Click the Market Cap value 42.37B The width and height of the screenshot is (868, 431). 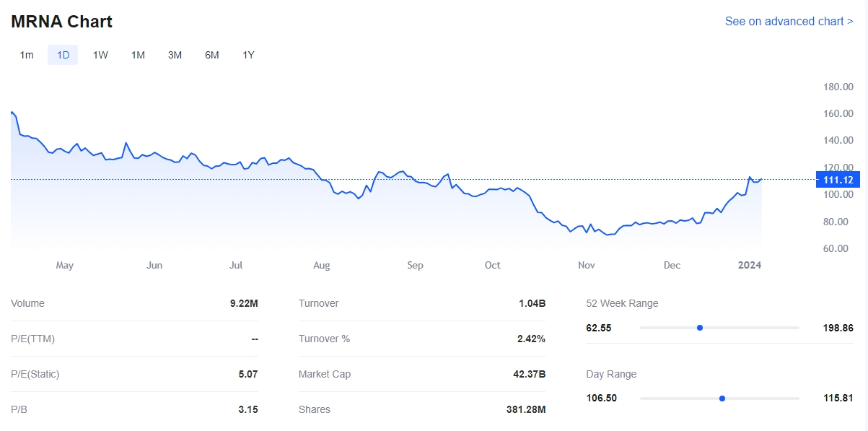529,374
